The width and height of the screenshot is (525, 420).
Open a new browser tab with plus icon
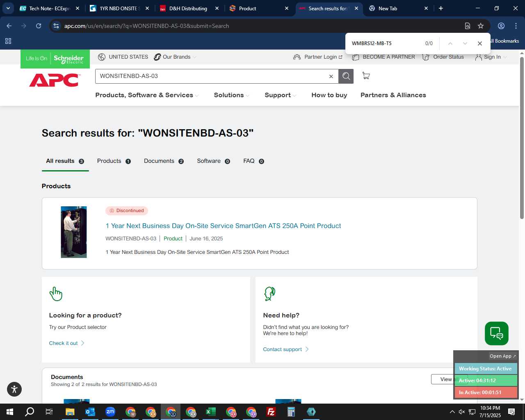pos(441,8)
